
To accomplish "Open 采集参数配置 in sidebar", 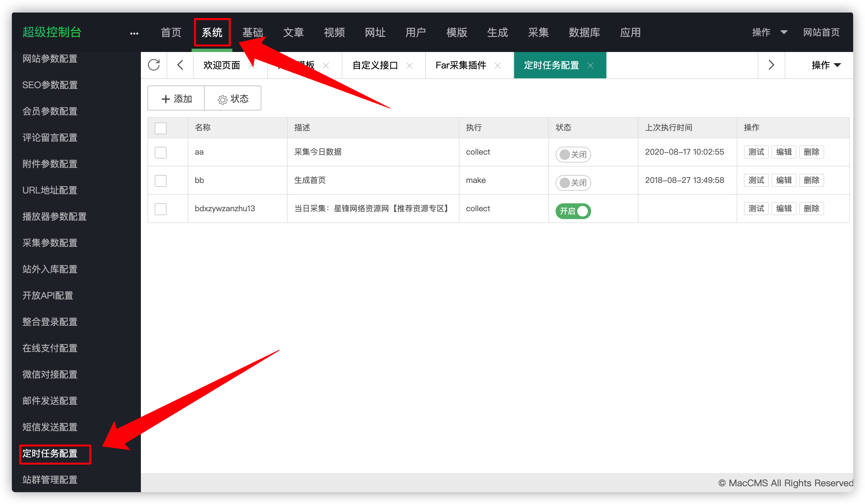I will (x=50, y=243).
